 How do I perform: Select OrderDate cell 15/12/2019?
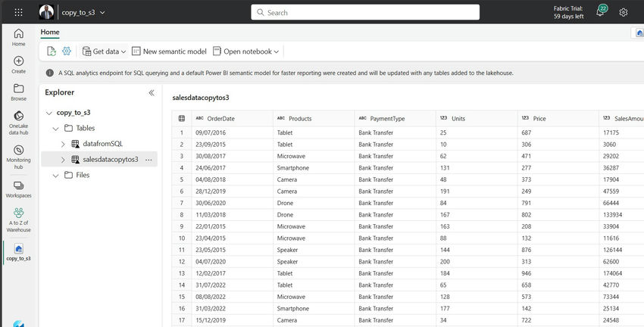tap(232, 320)
